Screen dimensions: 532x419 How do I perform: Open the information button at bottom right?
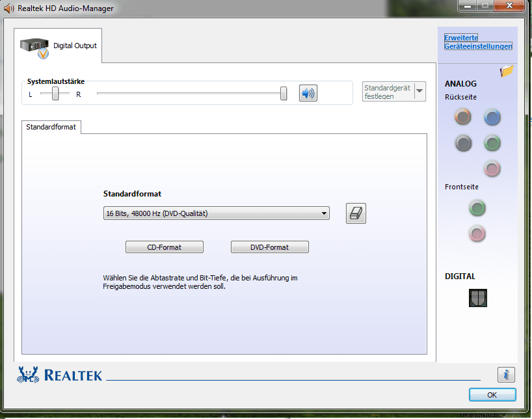tap(506, 375)
